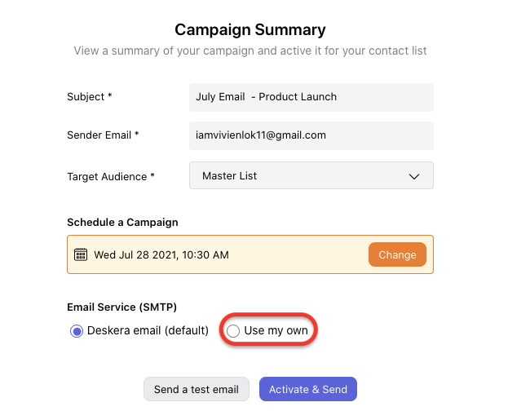Open the Master List dropdown
This screenshot has width=530, height=420.
pos(311,175)
